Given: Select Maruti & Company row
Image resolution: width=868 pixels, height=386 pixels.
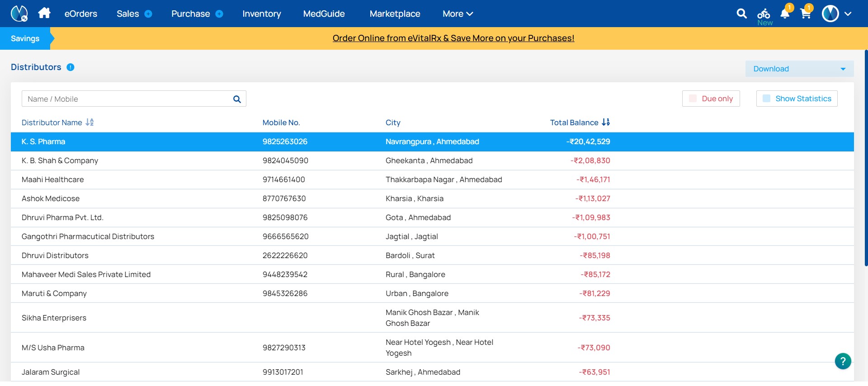Looking at the screenshot, I should click(x=432, y=293).
